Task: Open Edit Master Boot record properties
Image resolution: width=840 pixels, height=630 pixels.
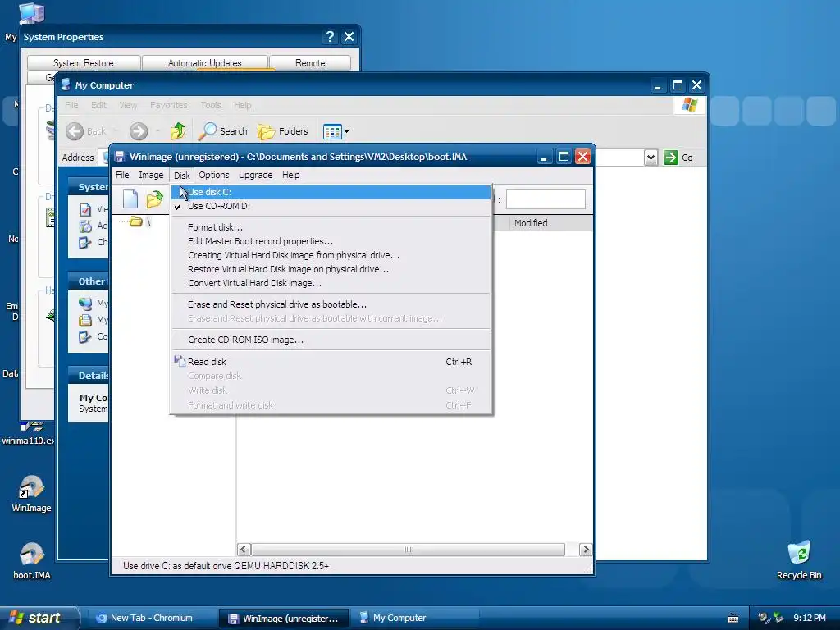Action: (331, 241)
